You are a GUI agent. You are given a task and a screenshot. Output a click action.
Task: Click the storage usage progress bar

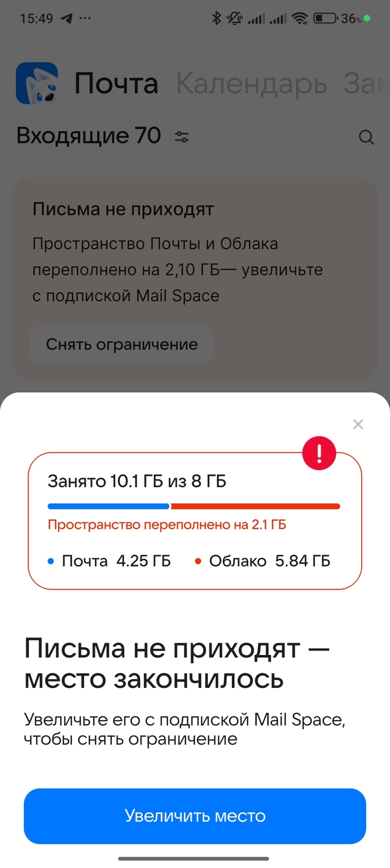click(194, 507)
